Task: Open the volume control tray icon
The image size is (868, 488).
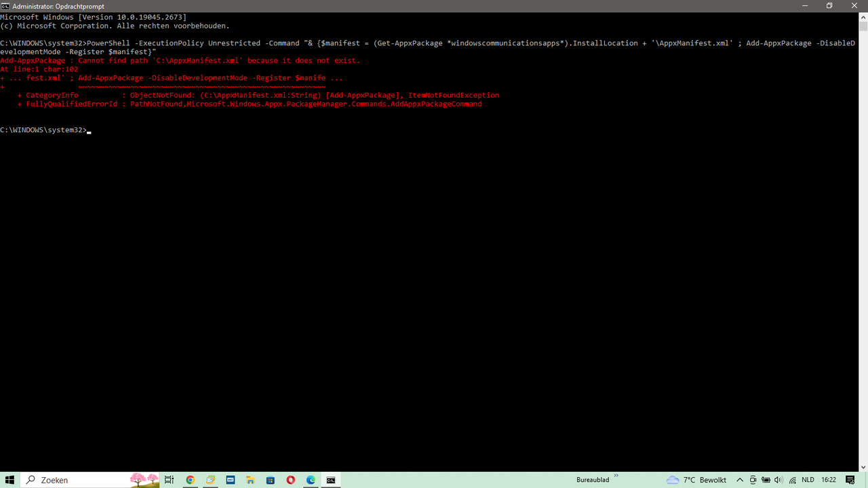Action: coord(778,480)
